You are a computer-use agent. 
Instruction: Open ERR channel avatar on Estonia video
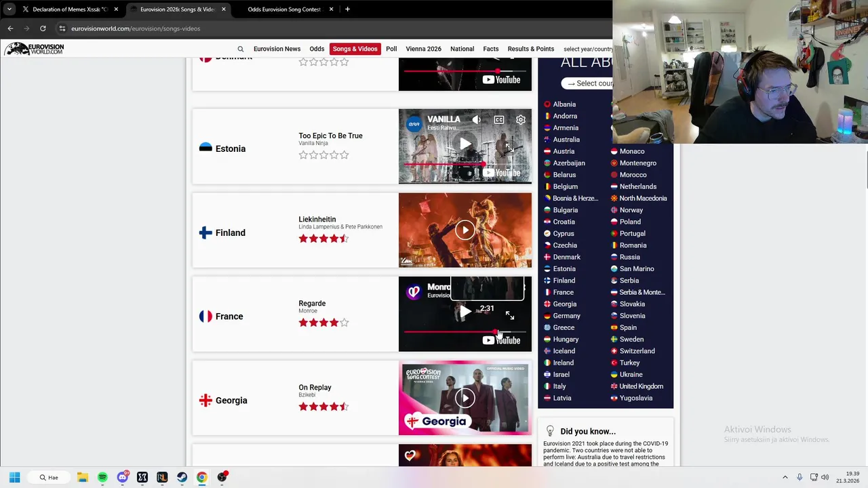point(414,124)
